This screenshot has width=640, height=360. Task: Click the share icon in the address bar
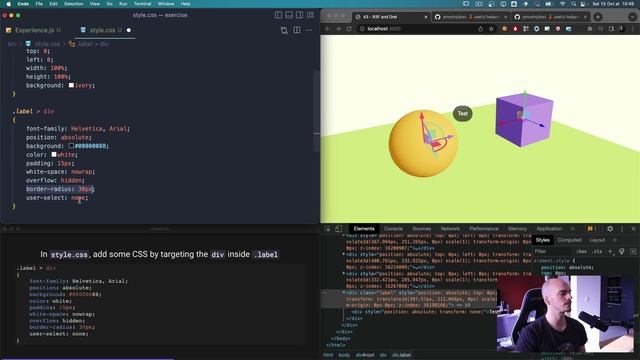pyautogui.click(x=480, y=29)
